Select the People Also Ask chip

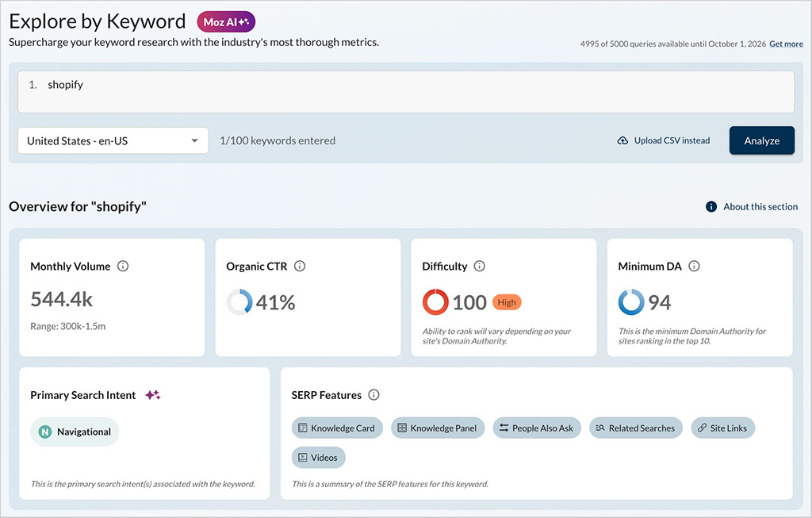537,428
